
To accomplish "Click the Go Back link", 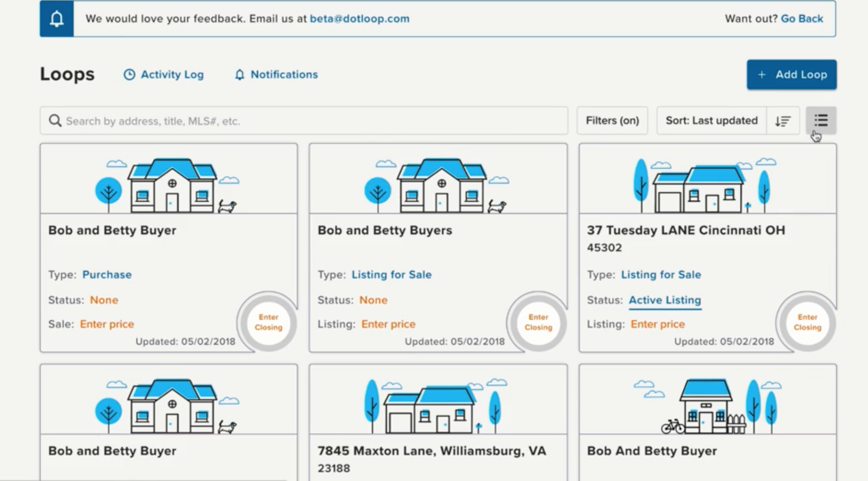I will point(801,19).
